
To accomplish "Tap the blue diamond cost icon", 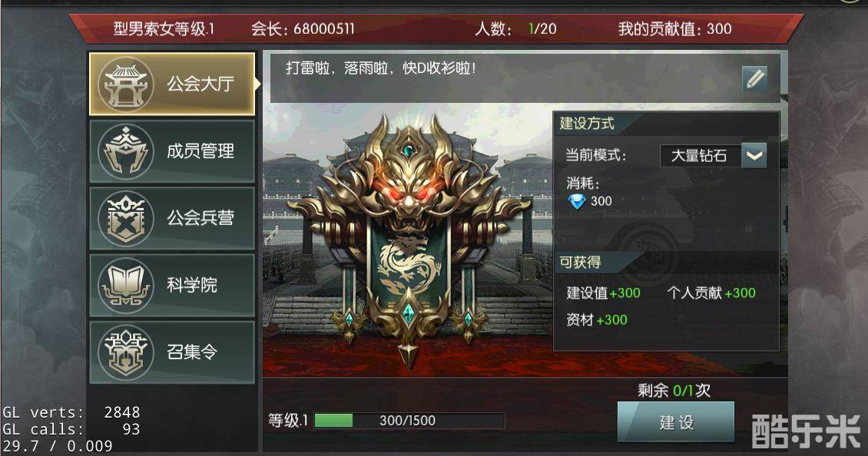I will coord(577,201).
